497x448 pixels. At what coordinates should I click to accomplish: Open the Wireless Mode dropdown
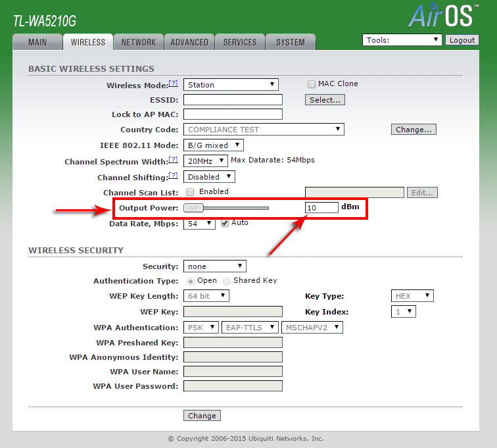click(231, 85)
